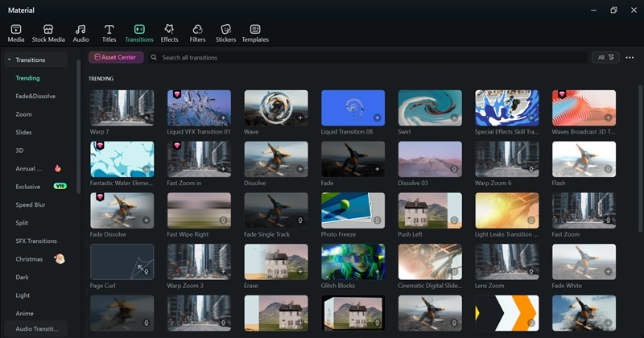The image size is (644, 338).
Task: Open the Filters tab
Action: 197,33
